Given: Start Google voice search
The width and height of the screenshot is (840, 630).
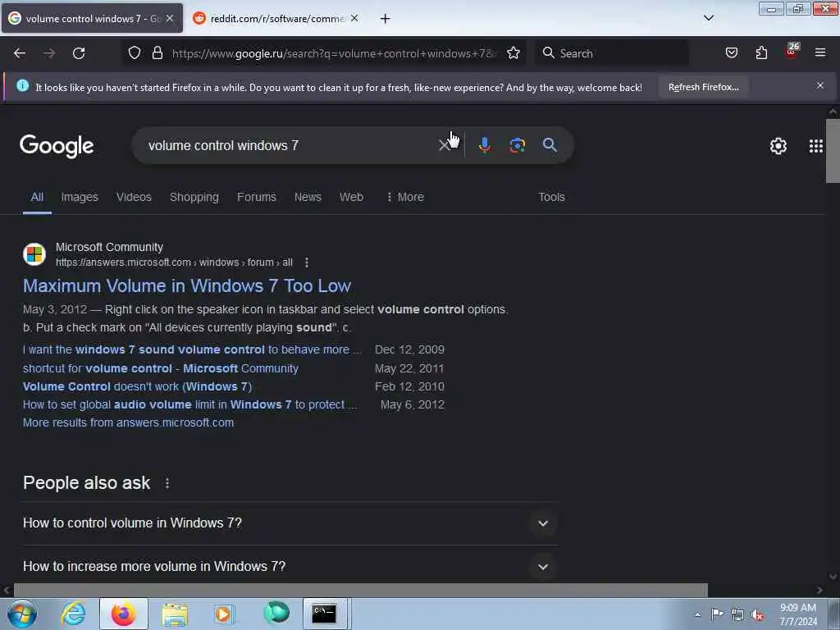Looking at the screenshot, I should [x=484, y=145].
